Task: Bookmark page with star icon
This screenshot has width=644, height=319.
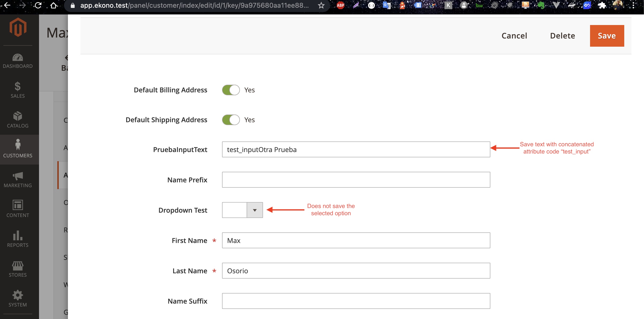Action: pos(321,5)
